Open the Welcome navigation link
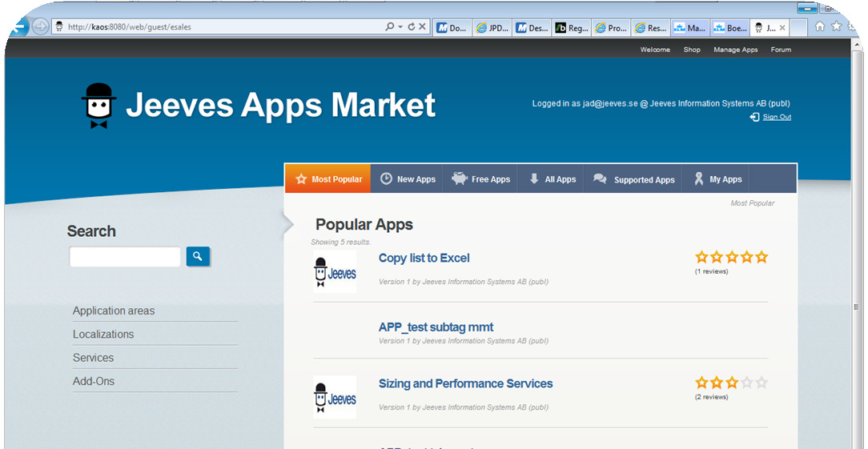868x449 pixels. click(655, 50)
